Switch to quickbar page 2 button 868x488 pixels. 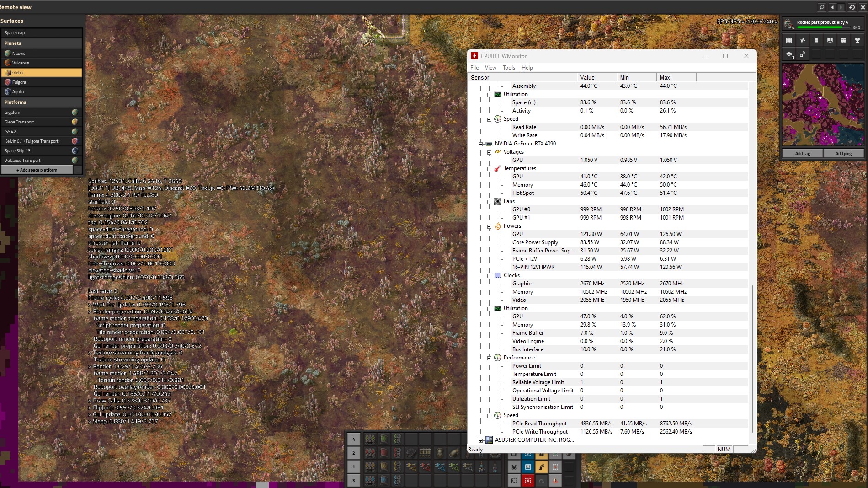pyautogui.click(x=354, y=453)
